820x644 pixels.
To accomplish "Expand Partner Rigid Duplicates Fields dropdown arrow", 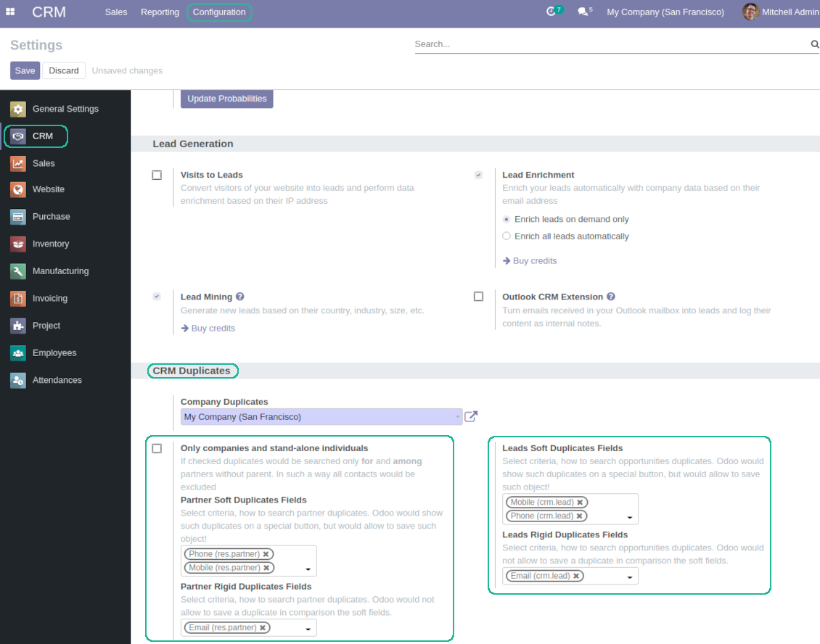I will point(308,629).
